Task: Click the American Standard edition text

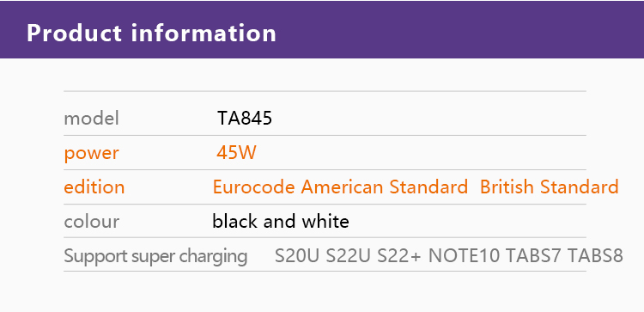Action: (385, 187)
